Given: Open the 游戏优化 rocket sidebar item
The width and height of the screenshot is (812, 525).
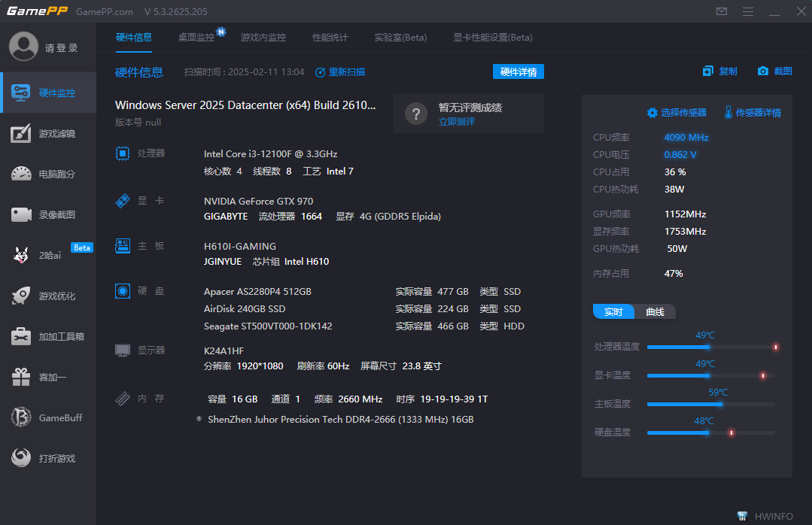Looking at the screenshot, I should point(48,296).
